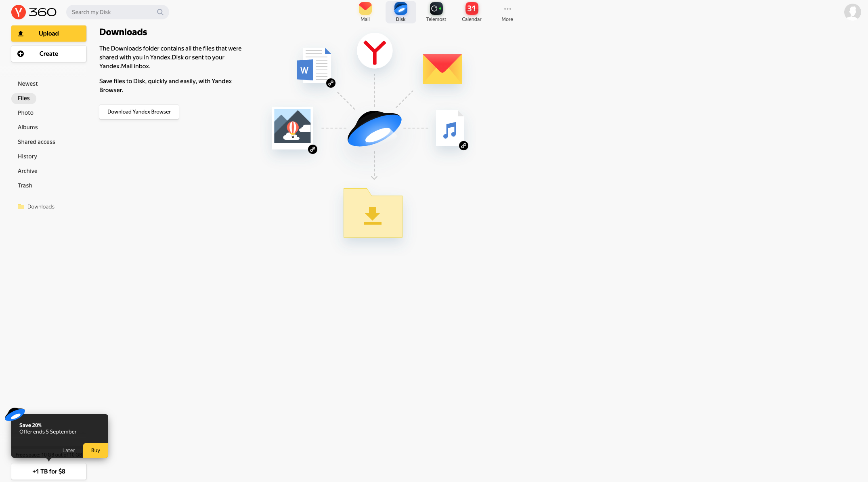Click the +1 TB for $8 button
Image resolution: width=868 pixels, height=482 pixels.
pos(49,471)
